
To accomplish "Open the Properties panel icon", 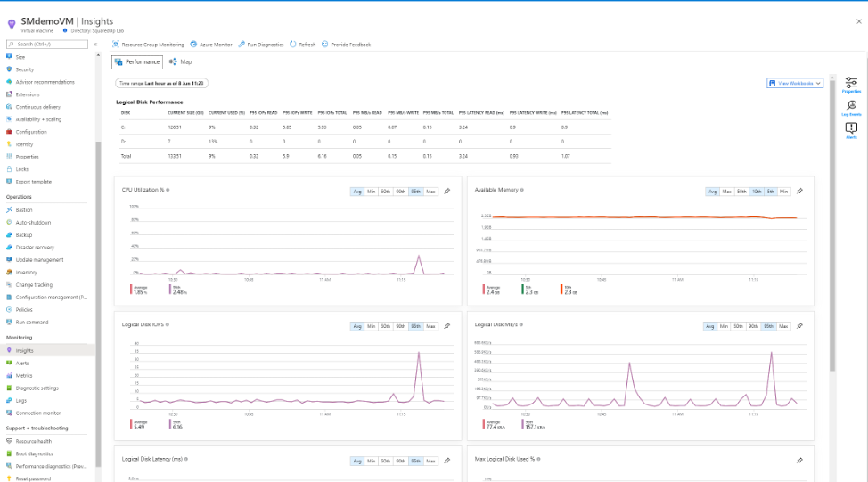I will [851, 85].
